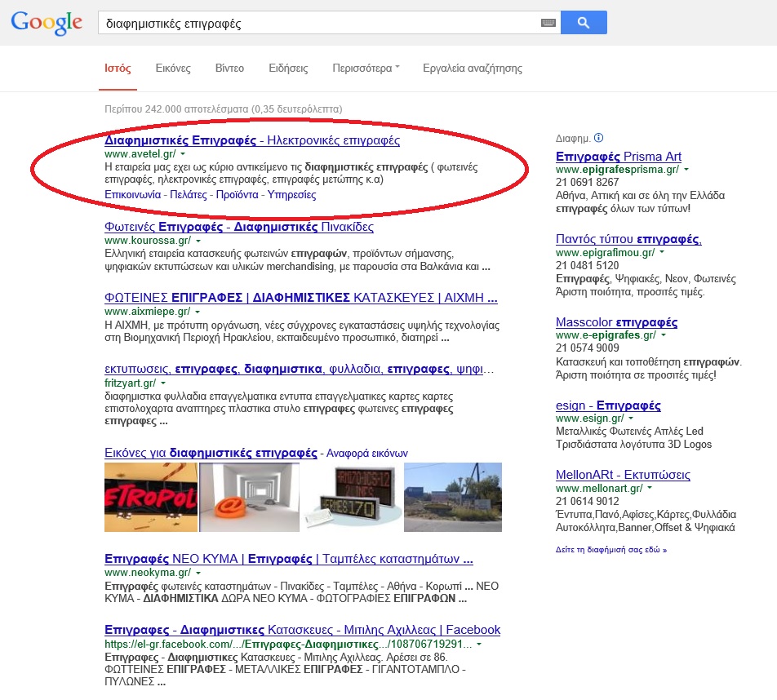The height and width of the screenshot is (700, 777).
Task: Open the ΑΙΧΜΗ φωτεινές επιγραφές result
Action: pos(301,298)
